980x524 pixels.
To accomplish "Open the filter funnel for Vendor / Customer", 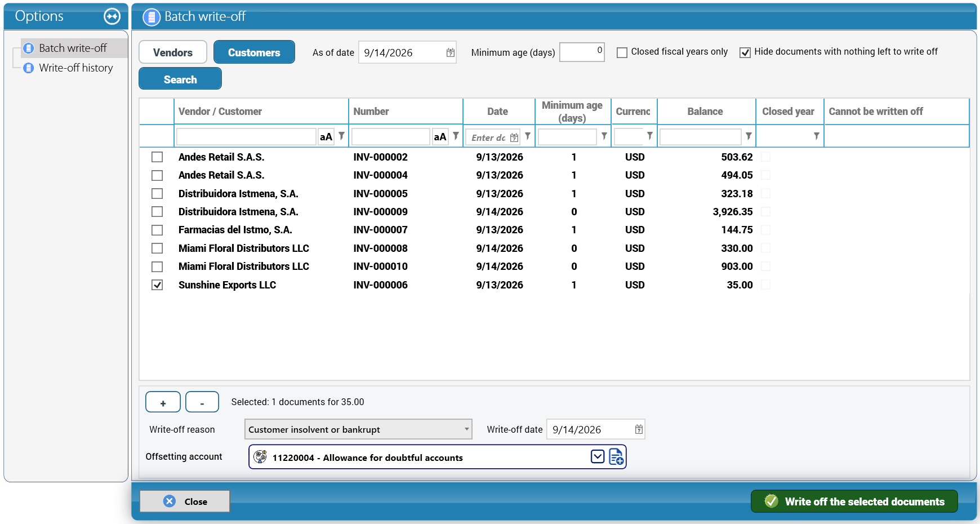I will click(x=341, y=136).
